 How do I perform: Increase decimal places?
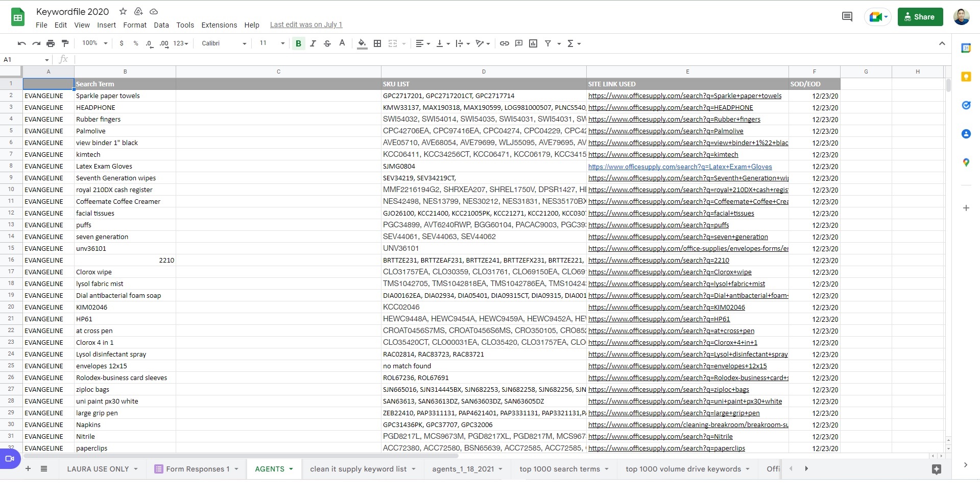click(164, 43)
